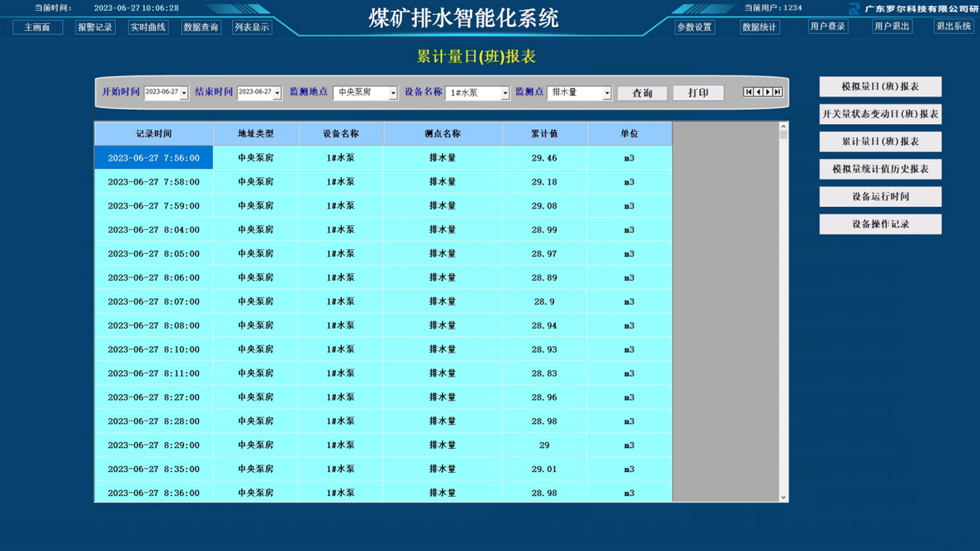
Task: Open the 参数设置 menu
Action: [695, 27]
